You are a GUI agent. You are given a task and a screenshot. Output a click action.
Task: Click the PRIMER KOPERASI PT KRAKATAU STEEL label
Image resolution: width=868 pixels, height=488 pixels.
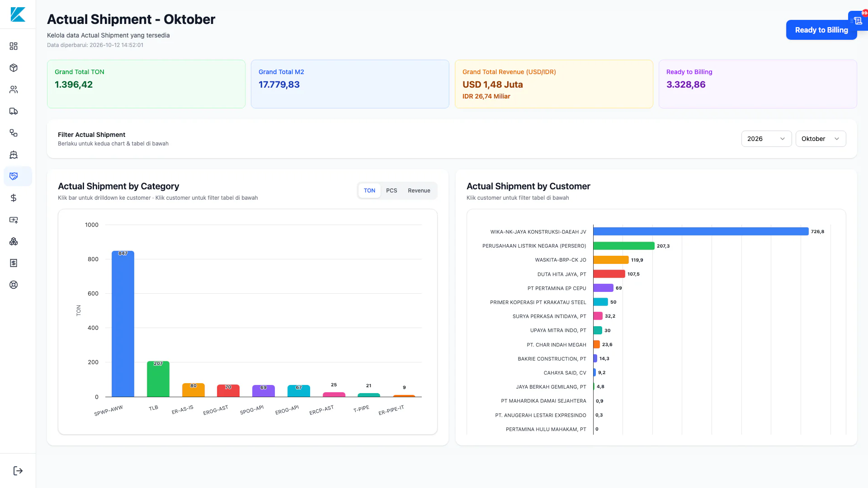[538, 302]
